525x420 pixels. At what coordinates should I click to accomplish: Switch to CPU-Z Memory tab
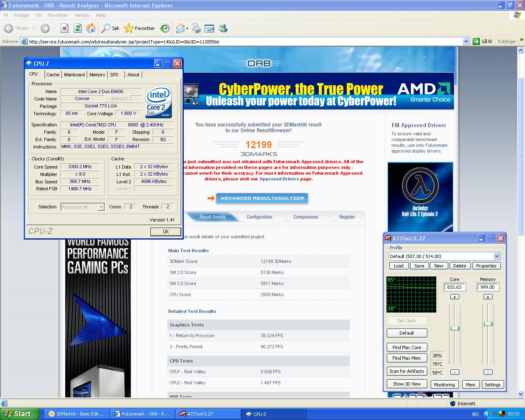coord(97,75)
